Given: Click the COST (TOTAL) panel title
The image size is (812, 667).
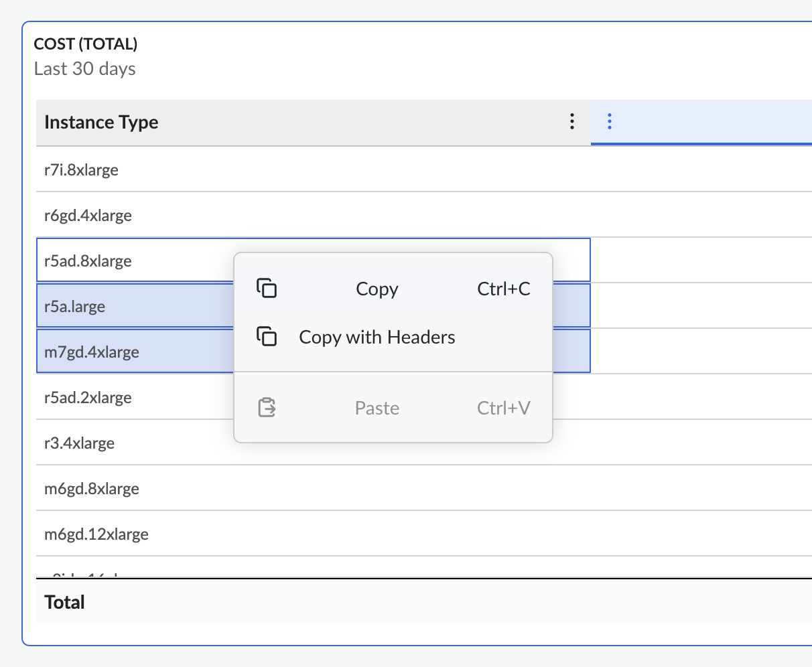Looking at the screenshot, I should (x=86, y=44).
